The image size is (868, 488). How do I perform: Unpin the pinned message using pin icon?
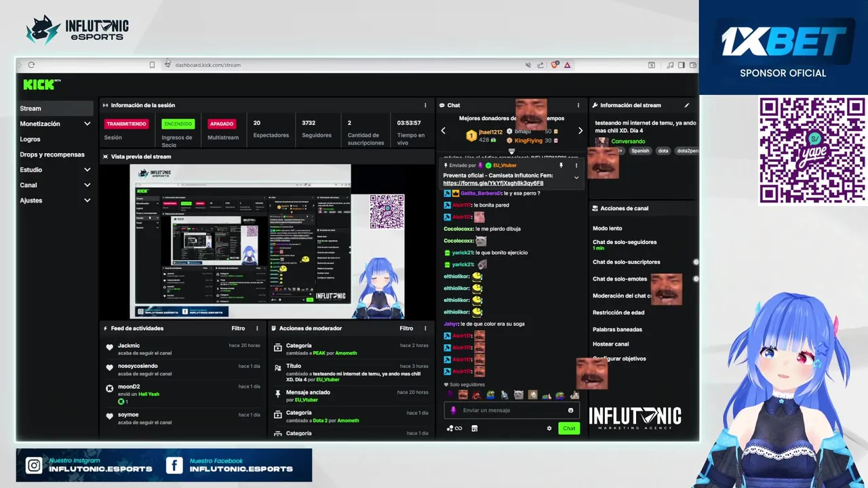click(561, 165)
